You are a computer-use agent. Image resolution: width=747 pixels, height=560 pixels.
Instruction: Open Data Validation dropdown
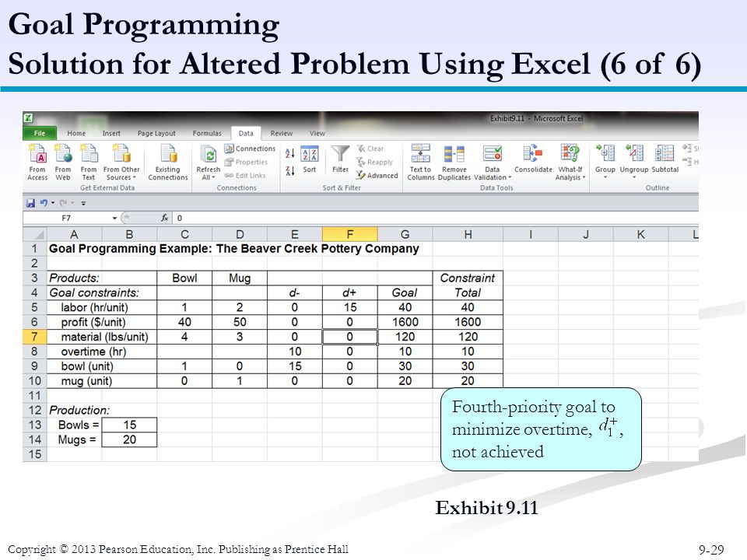tap(492, 163)
